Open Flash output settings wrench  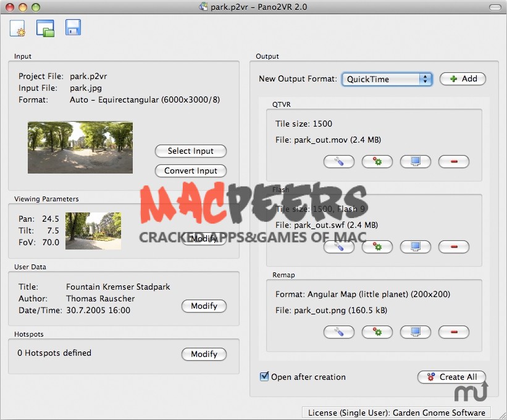[339, 246]
